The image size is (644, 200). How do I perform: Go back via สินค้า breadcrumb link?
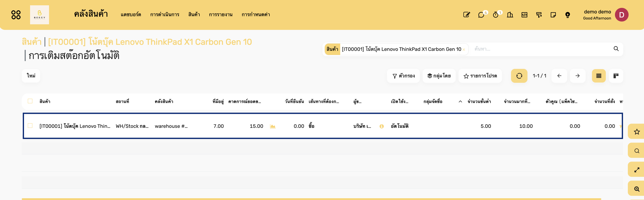click(x=32, y=42)
